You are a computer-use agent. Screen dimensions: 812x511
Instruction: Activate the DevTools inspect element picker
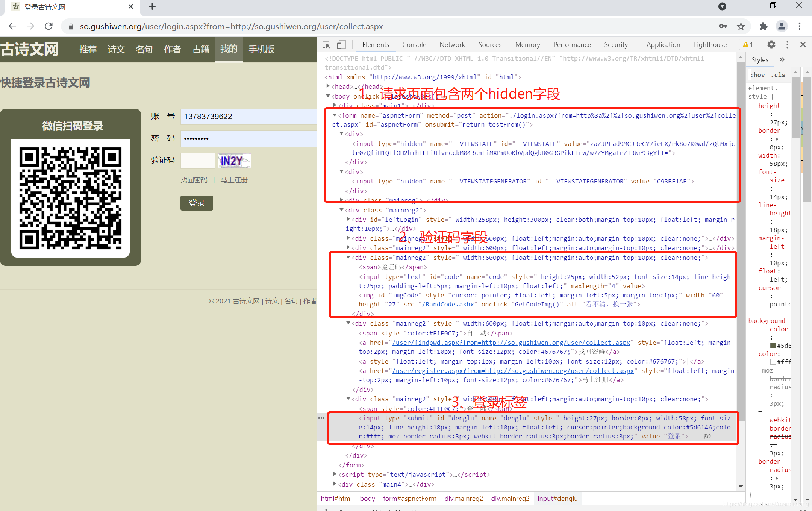[326, 45]
